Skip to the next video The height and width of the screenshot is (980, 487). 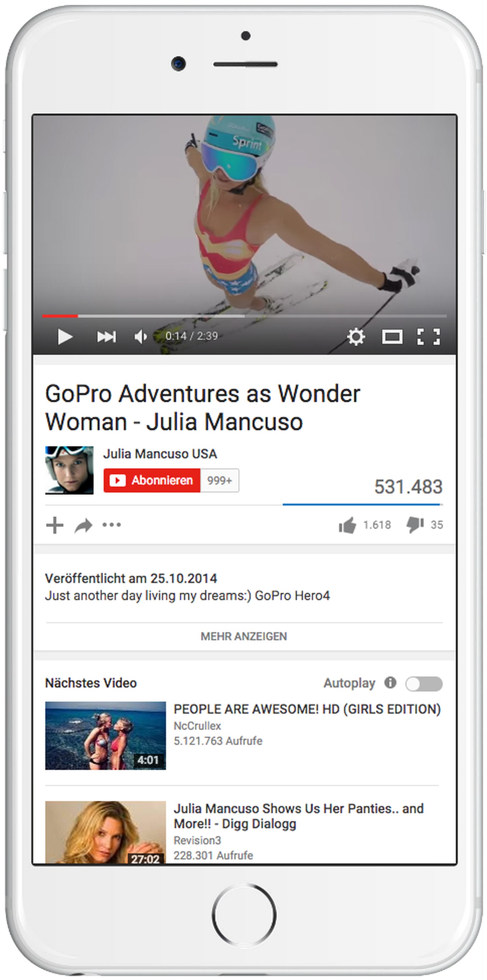(x=106, y=337)
